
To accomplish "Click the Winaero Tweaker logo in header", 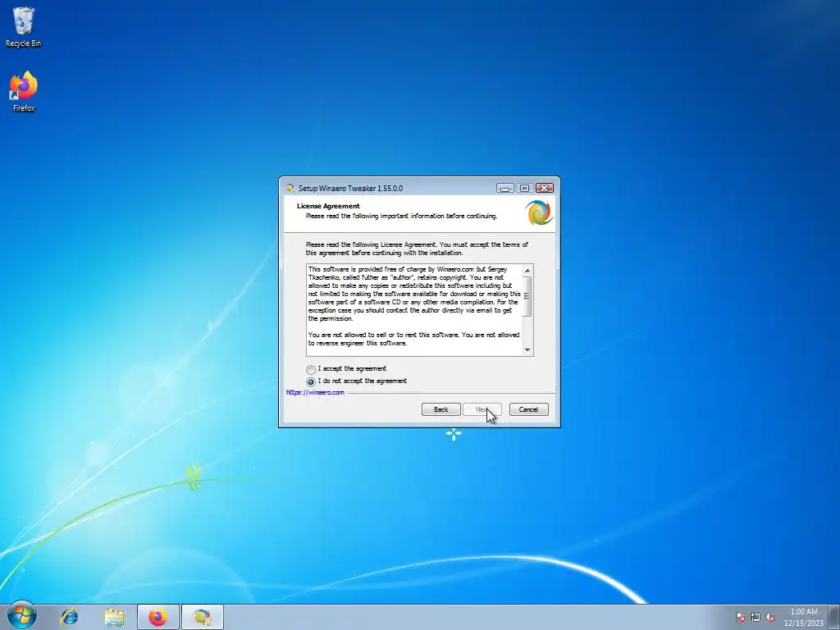I will click(x=539, y=212).
